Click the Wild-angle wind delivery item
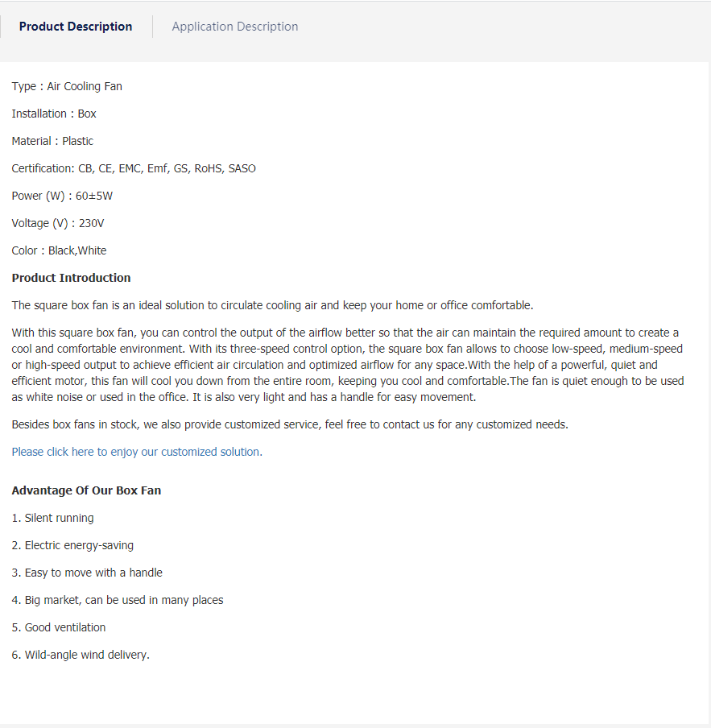Image resolution: width=711 pixels, height=728 pixels. [81, 655]
